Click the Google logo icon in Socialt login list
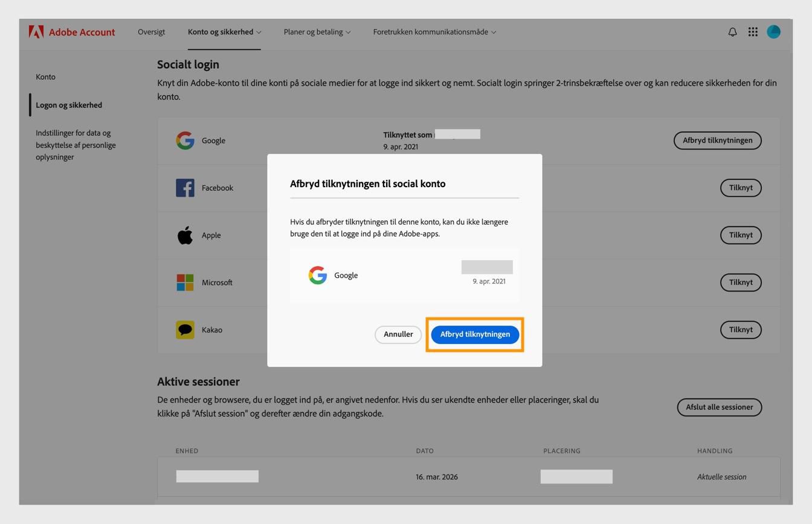 click(x=185, y=140)
